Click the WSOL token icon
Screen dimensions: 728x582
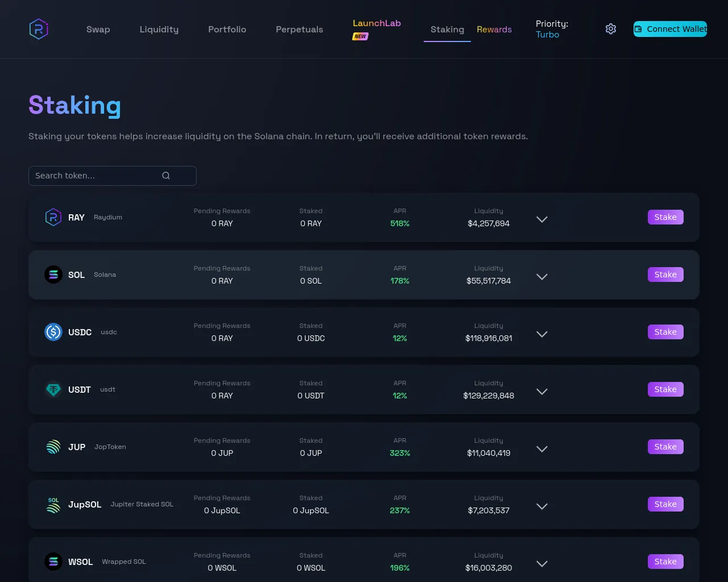point(53,562)
